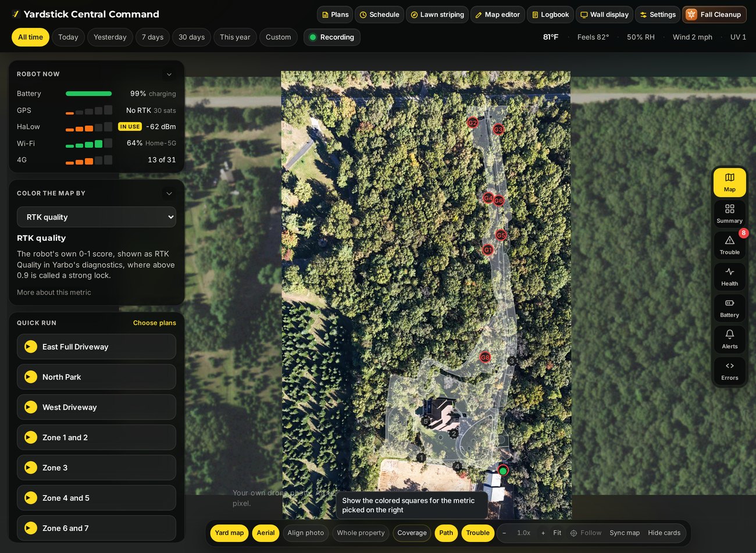The height and width of the screenshot is (553, 756).
Task: Click the green robot position marker
Action: coord(503,470)
